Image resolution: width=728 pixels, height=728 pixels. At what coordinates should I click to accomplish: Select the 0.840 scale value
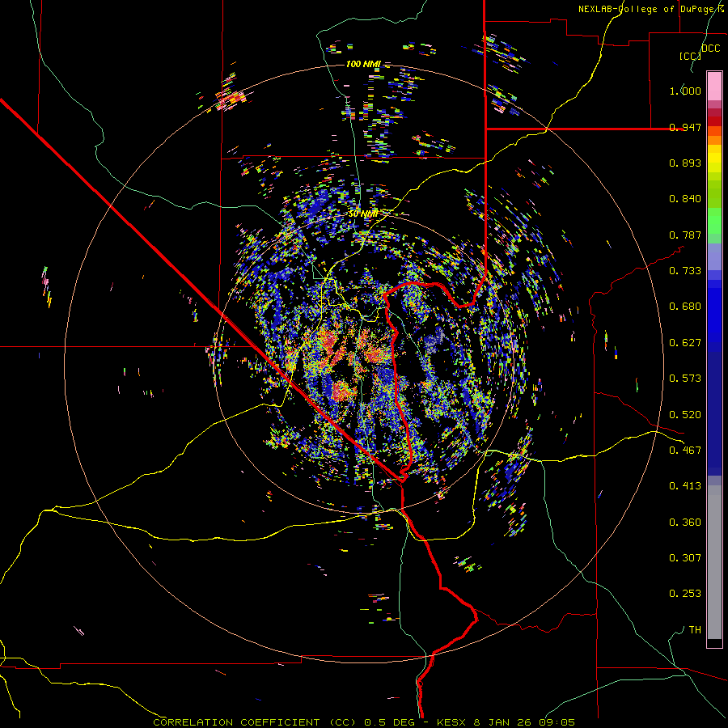[685, 199]
